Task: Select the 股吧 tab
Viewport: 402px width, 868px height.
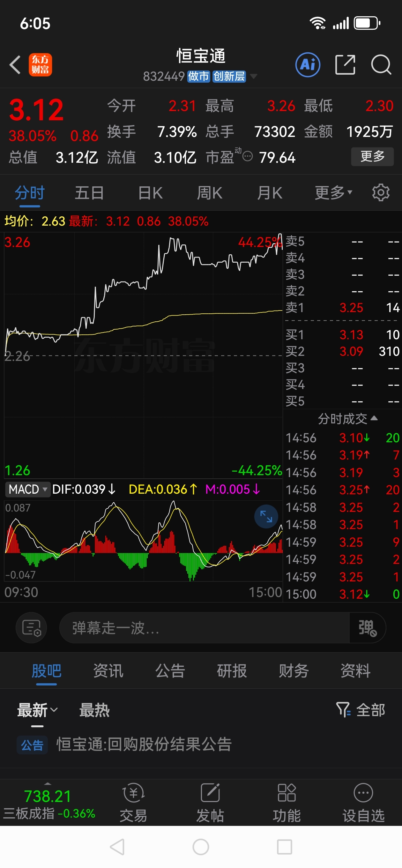Action: tap(46, 670)
